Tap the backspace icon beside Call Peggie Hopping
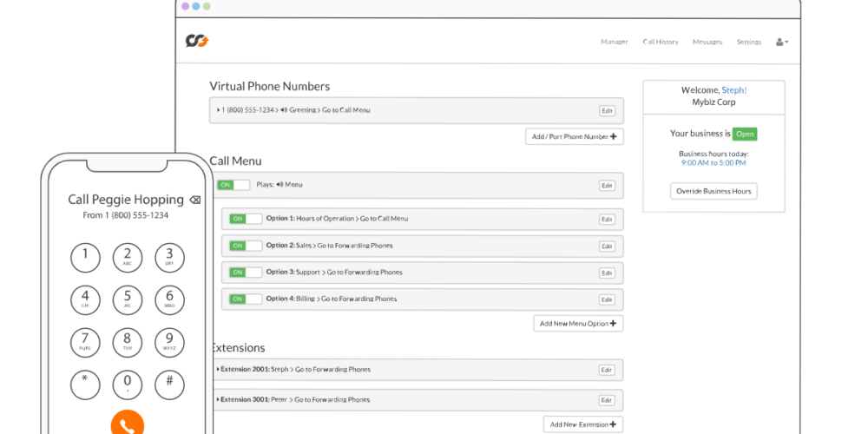The width and height of the screenshot is (868, 434). pos(194,200)
